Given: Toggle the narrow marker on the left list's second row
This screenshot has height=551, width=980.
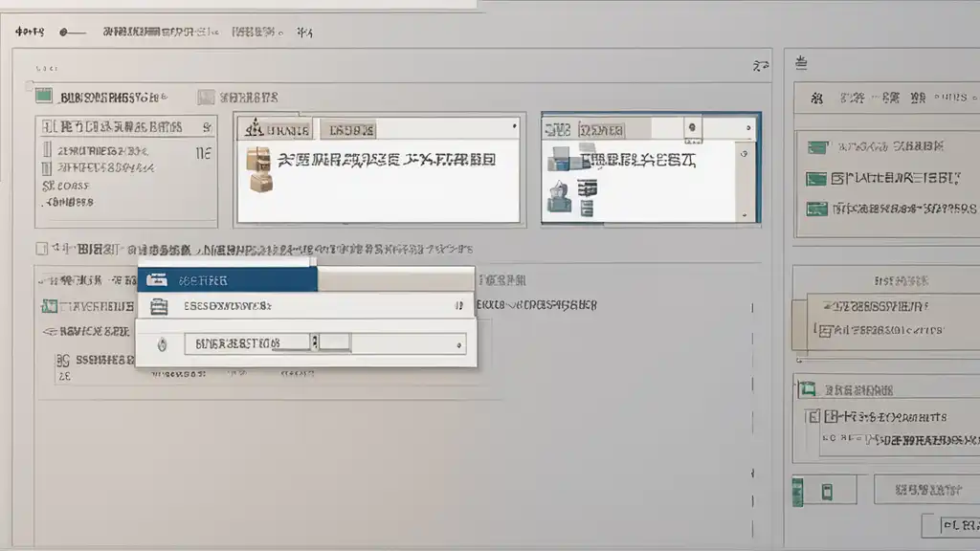Looking at the screenshot, I should point(46,167).
